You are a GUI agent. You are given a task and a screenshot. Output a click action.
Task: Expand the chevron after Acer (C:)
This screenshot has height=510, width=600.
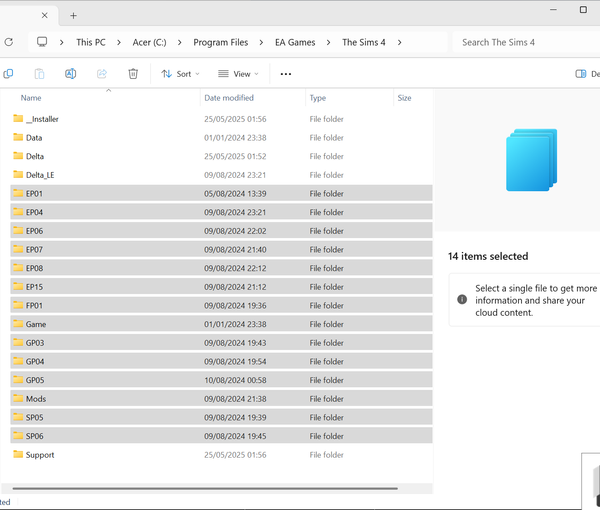(x=179, y=42)
